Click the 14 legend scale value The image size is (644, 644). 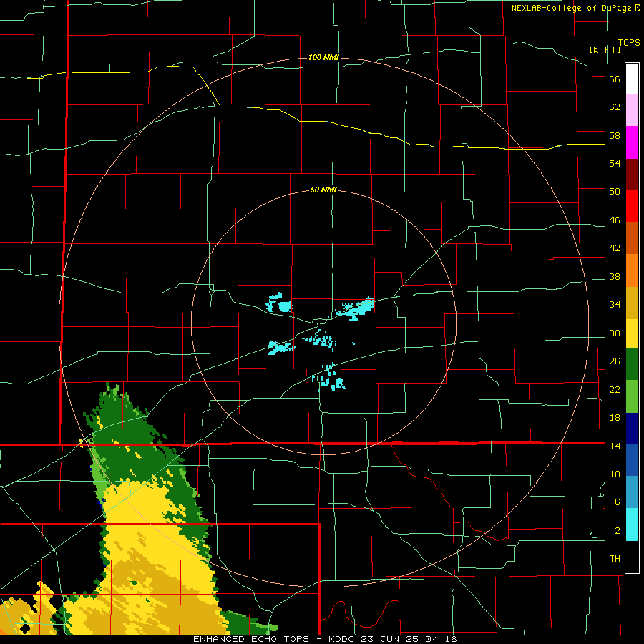[x=615, y=446]
